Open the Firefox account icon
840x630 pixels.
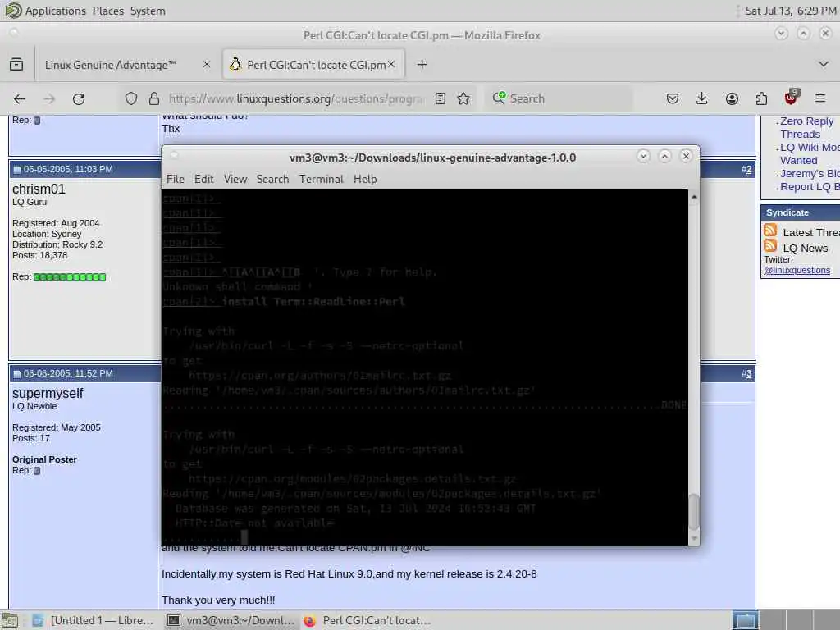pyautogui.click(x=732, y=98)
